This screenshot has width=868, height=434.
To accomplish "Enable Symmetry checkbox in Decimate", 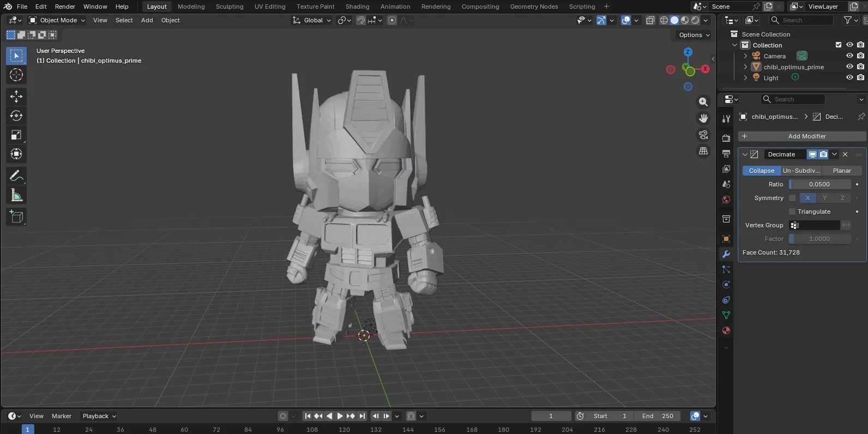I will (792, 198).
